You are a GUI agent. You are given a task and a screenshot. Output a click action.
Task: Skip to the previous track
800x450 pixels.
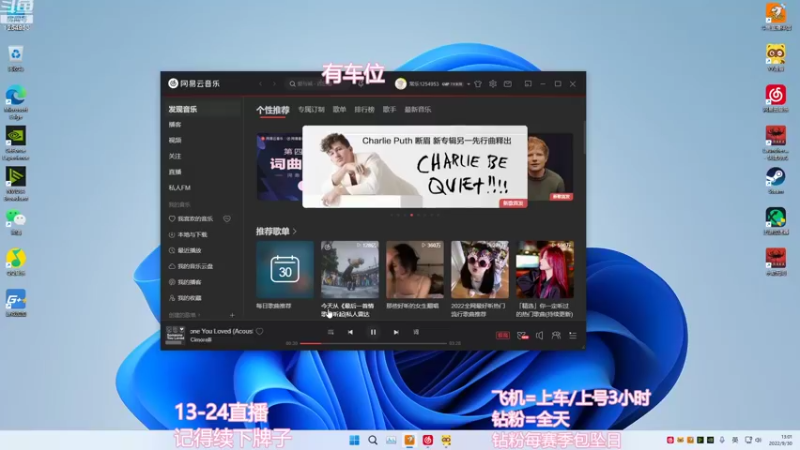click(x=351, y=332)
